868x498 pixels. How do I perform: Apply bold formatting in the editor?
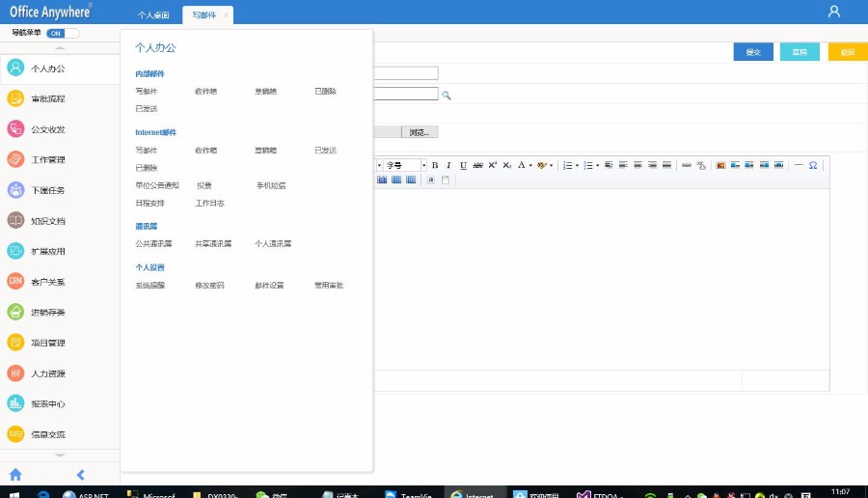(x=435, y=165)
